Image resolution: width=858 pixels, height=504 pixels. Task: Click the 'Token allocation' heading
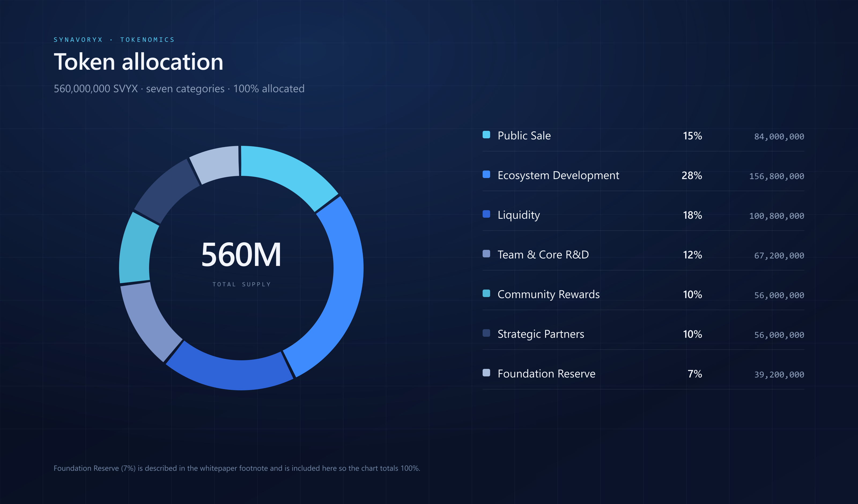pos(139,62)
